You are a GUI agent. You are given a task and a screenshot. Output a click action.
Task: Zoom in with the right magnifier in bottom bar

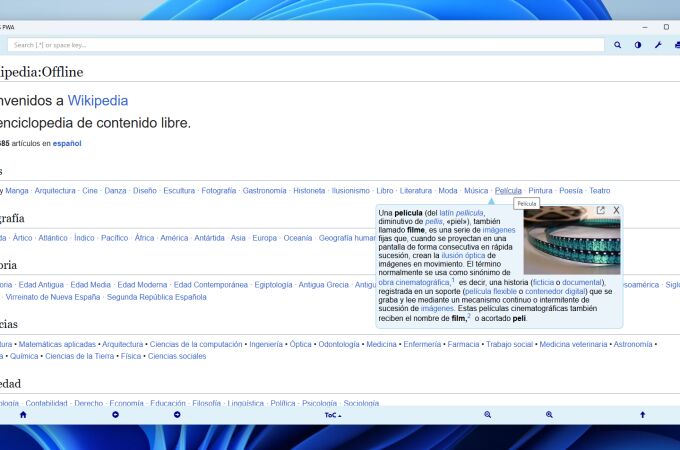coord(549,415)
